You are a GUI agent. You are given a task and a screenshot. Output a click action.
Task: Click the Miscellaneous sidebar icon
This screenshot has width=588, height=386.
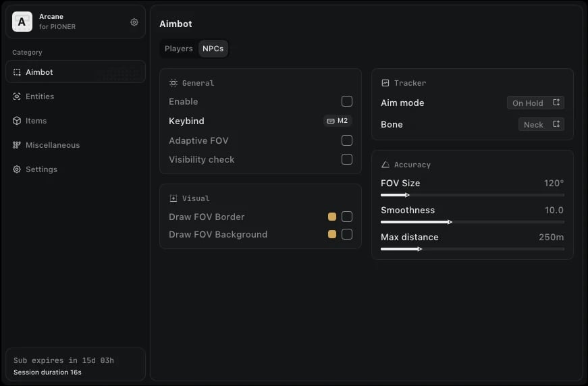point(17,145)
